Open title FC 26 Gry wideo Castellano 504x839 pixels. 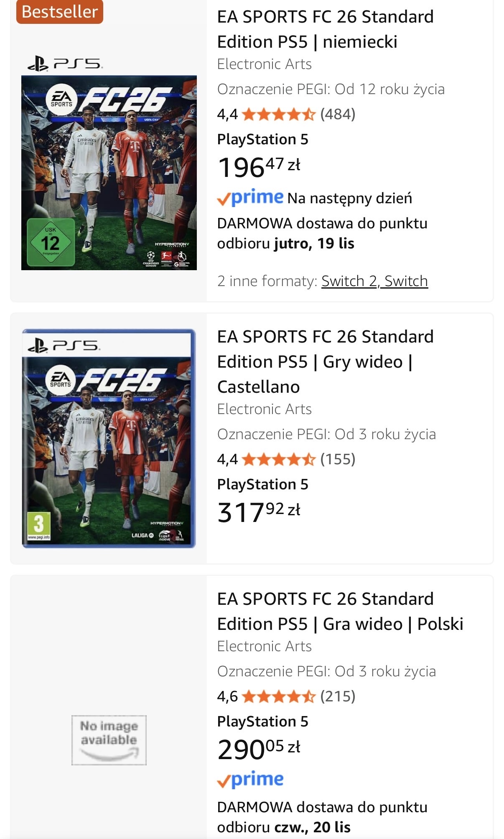(325, 362)
